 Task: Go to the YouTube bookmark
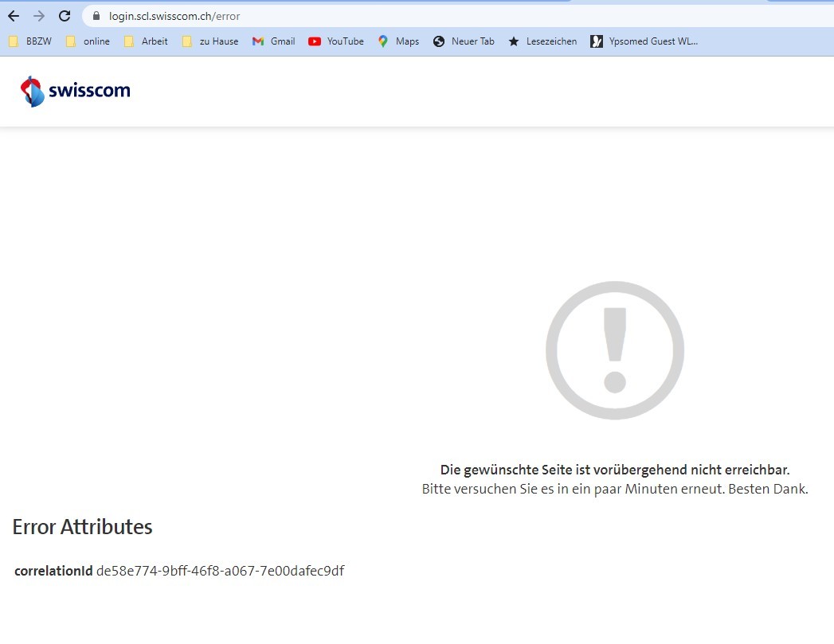pos(336,41)
